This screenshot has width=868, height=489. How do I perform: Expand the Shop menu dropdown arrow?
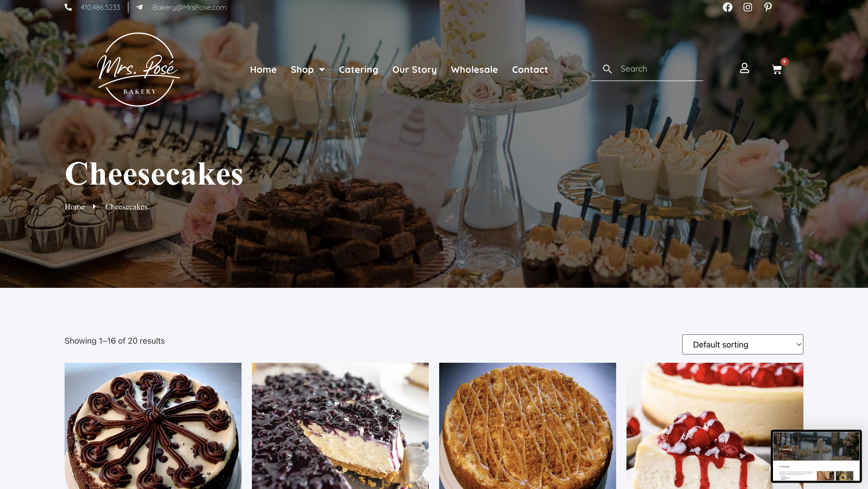click(322, 70)
